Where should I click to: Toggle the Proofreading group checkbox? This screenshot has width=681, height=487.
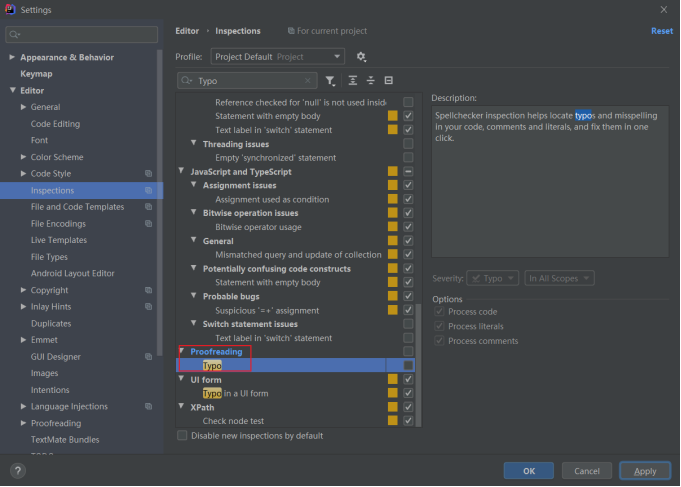[x=408, y=351]
